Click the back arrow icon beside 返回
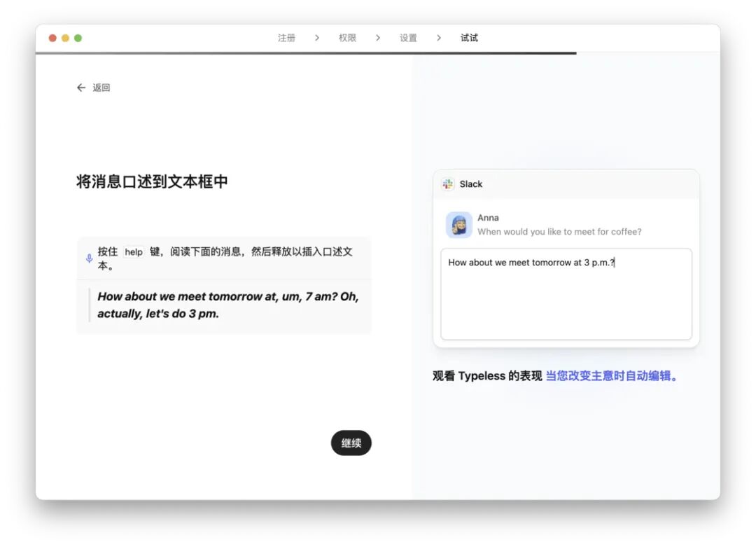756x547 pixels. point(81,88)
